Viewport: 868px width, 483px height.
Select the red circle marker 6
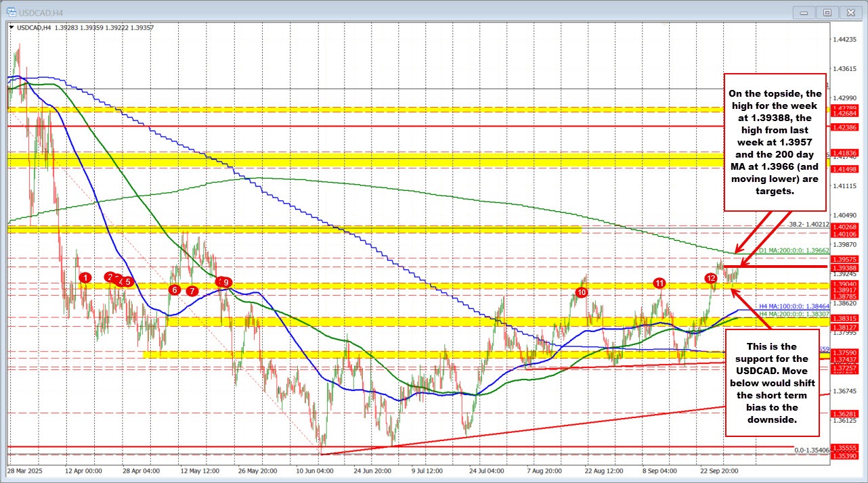click(175, 290)
